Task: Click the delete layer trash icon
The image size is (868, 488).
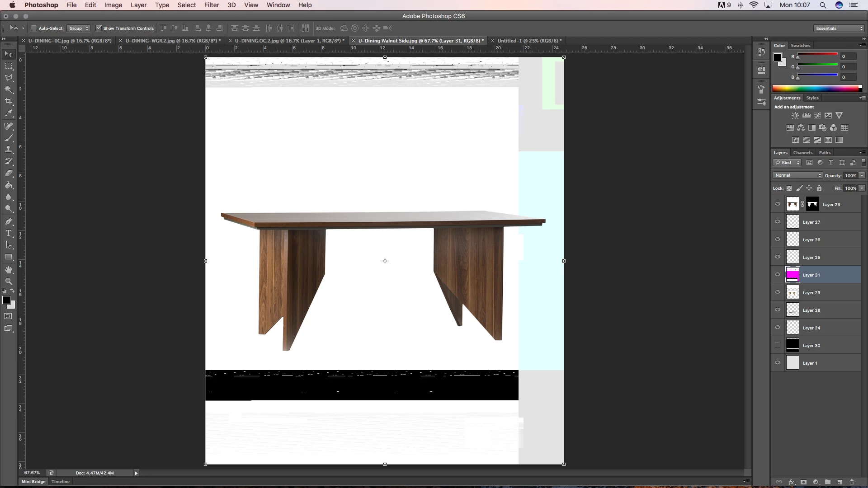Action: pos(852,482)
